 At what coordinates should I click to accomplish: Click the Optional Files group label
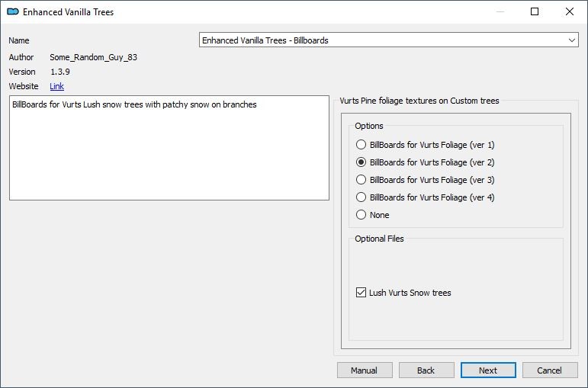click(x=379, y=239)
